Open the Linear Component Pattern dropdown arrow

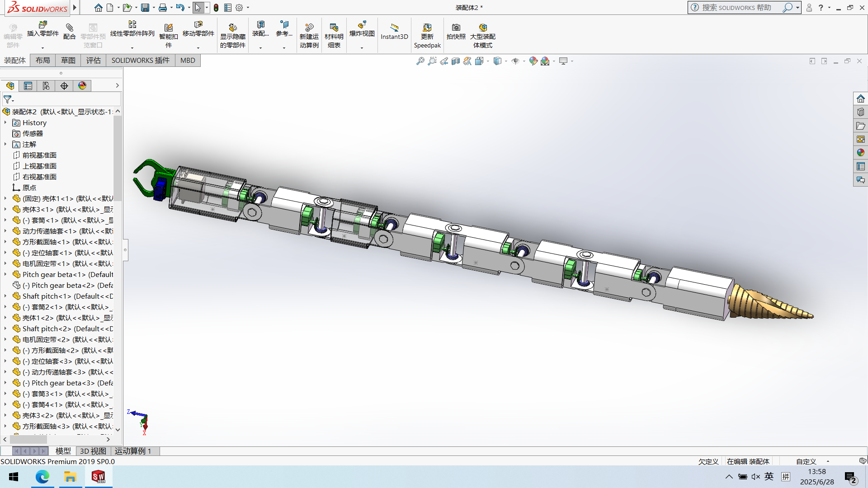coord(132,47)
